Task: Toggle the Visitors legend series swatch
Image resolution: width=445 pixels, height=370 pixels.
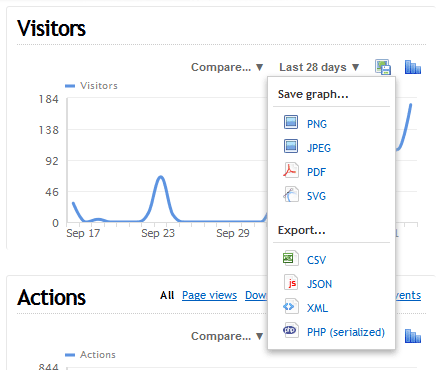Action: click(70, 86)
